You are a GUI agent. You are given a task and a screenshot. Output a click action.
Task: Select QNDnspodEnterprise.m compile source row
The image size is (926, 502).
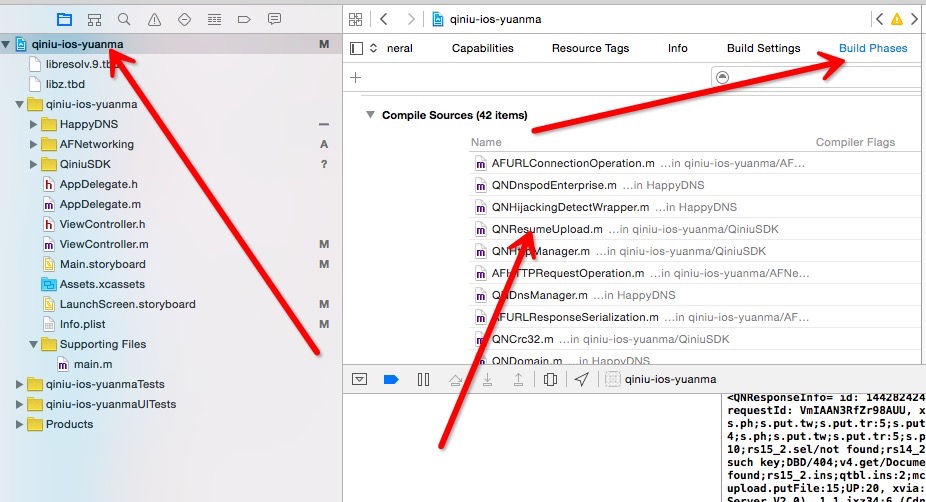(694, 185)
